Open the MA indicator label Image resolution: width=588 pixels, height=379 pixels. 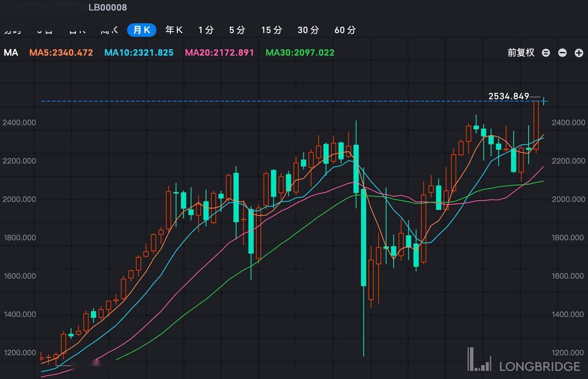pyautogui.click(x=11, y=53)
